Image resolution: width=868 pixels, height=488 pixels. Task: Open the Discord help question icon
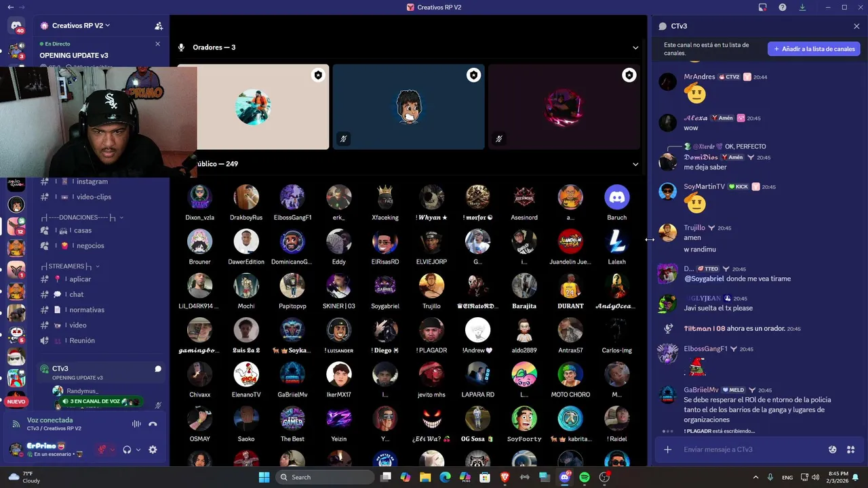(x=783, y=7)
